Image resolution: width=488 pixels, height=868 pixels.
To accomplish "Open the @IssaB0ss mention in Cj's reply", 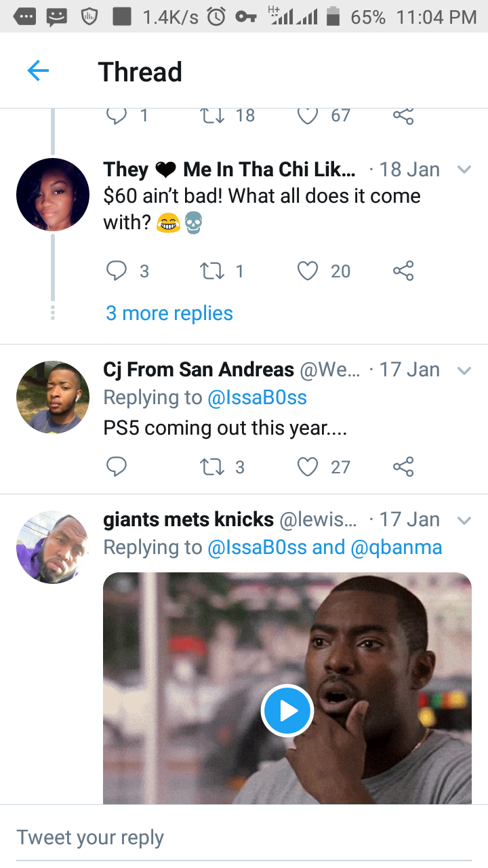I will click(258, 397).
